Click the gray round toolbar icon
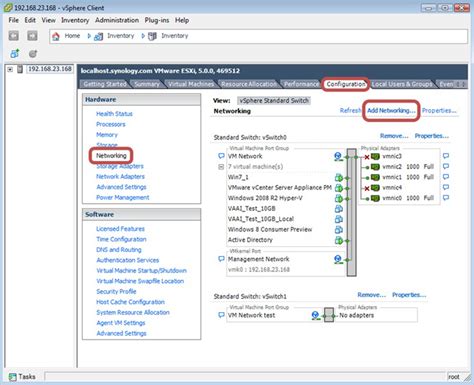The width and height of the screenshot is (474, 385). 32,53
